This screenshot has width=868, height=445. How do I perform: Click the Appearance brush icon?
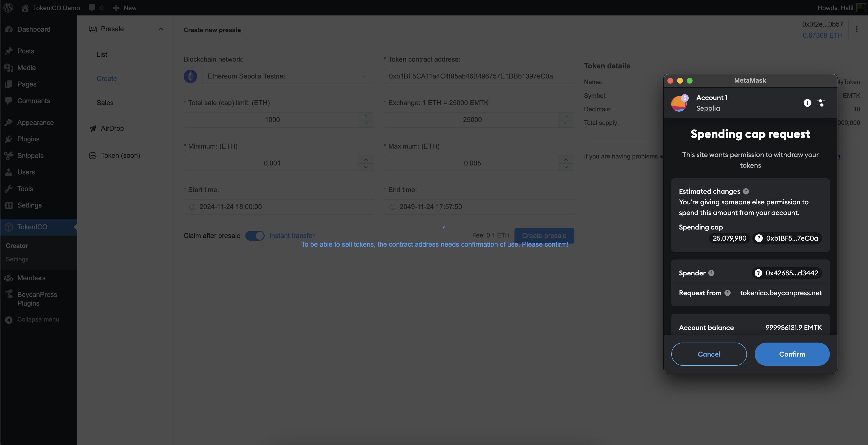[x=9, y=123]
